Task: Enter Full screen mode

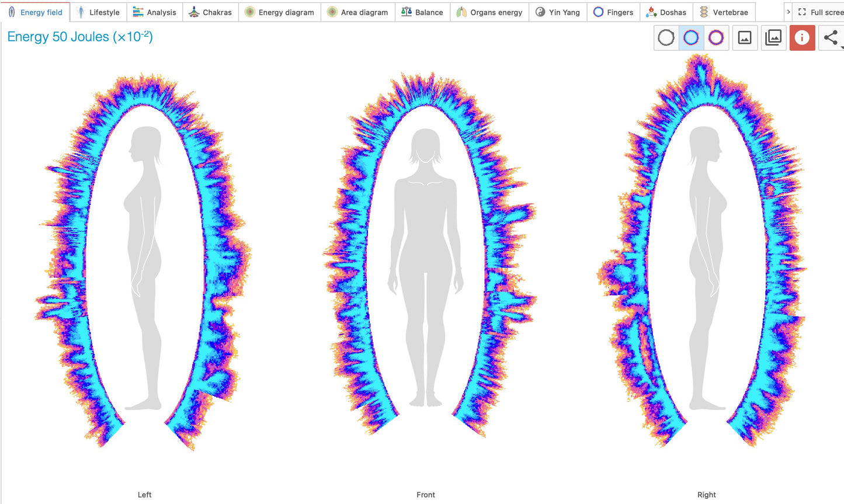Action: (819, 12)
